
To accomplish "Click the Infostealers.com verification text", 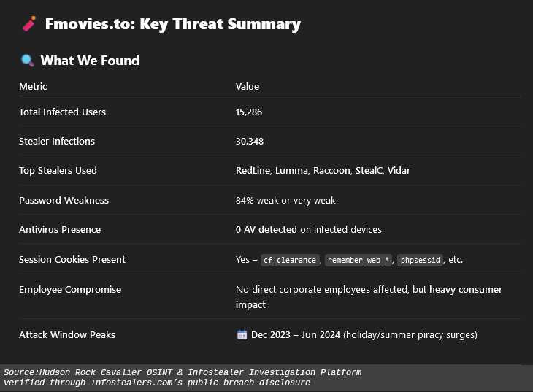I will [x=157, y=383].
